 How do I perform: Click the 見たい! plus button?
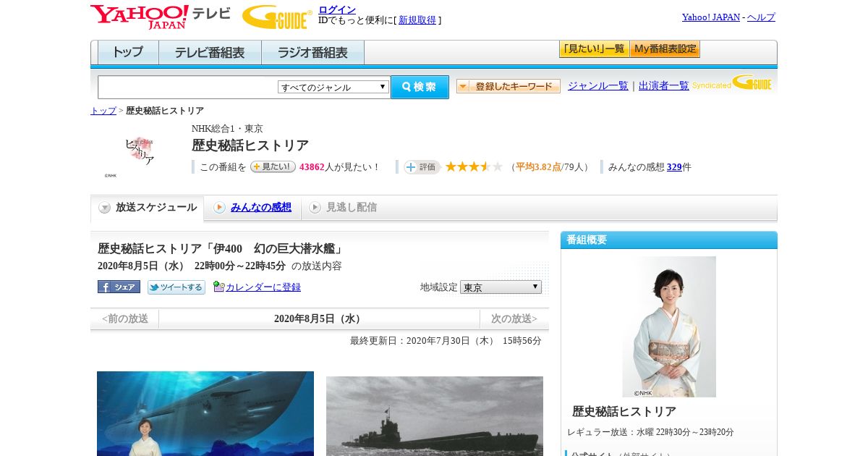pos(273,166)
